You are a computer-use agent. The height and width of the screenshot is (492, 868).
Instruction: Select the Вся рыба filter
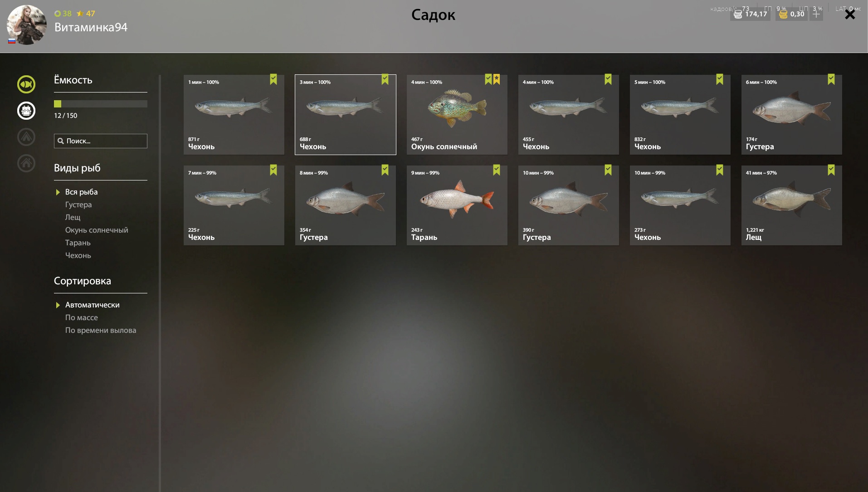click(82, 192)
